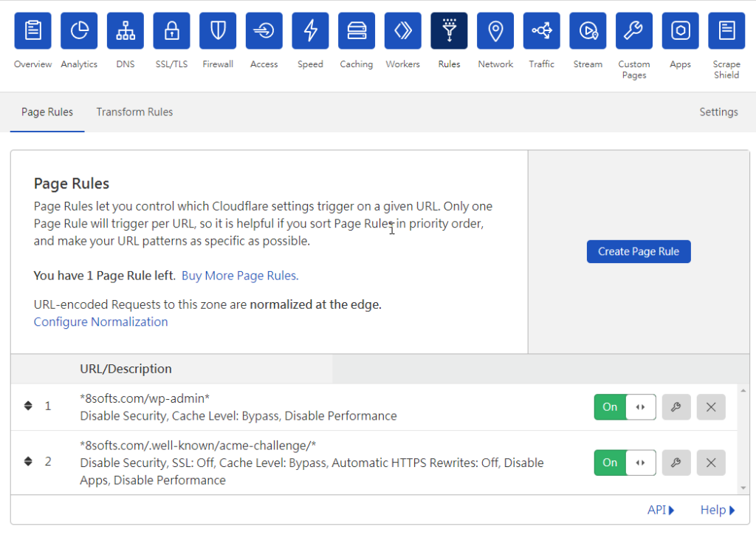The width and height of the screenshot is (756, 535).
Task: Turn off the acme-challenge page rule
Action: pos(610,463)
